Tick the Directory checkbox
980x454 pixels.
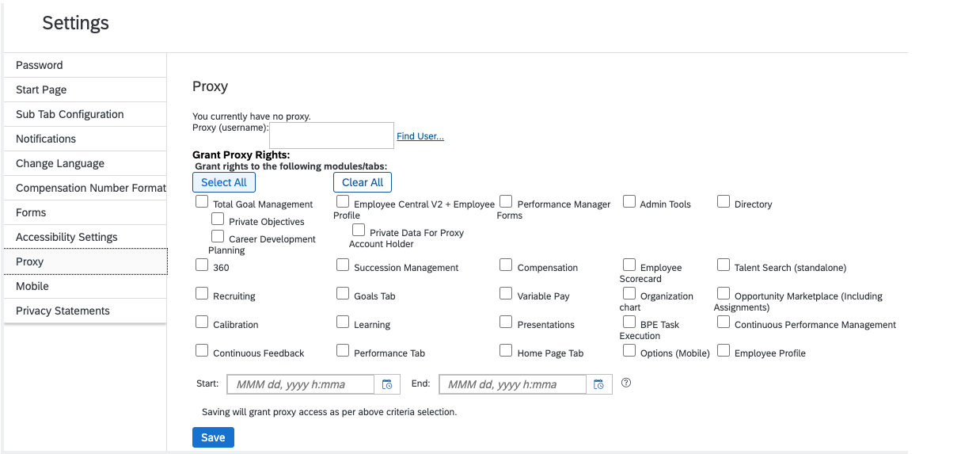click(724, 202)
